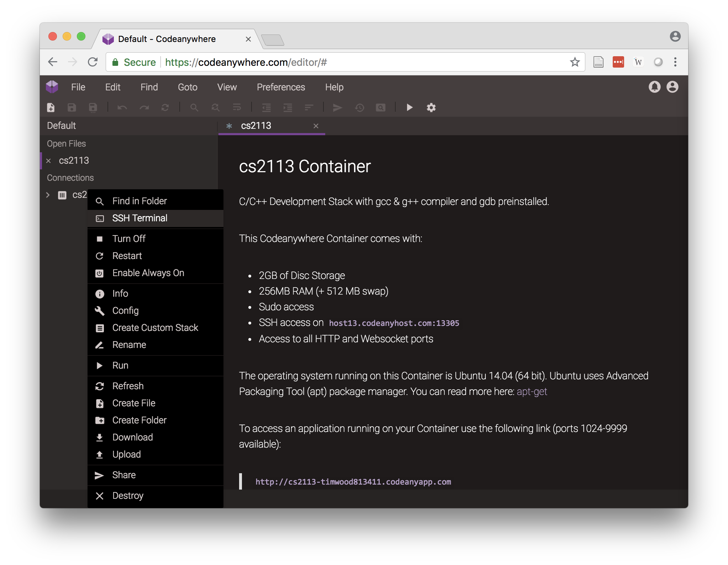Viewport: 728px width, 565px height.
Task: Click the revision history clock icon
Action: [359, 107]
